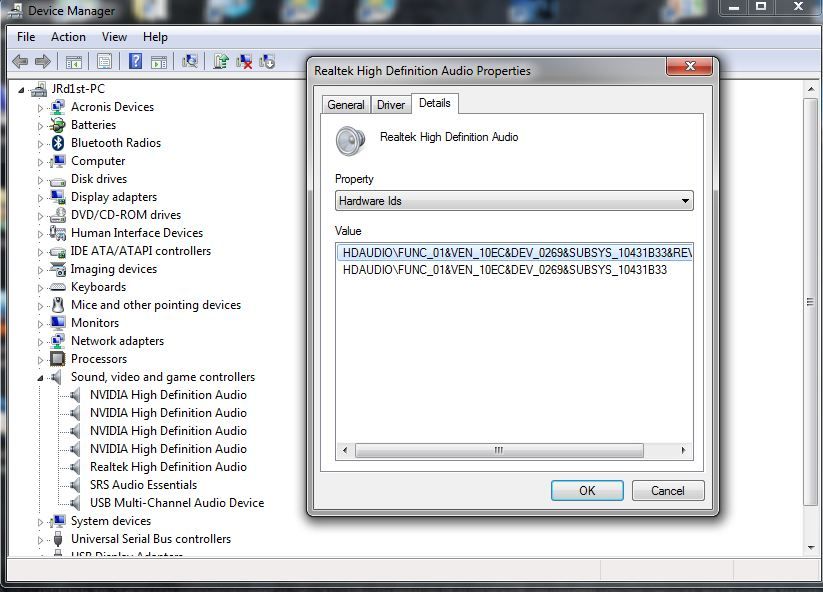Click the Keyboards category icon
The width and height of the screenshot is (823, 592).
click(57, 288)
